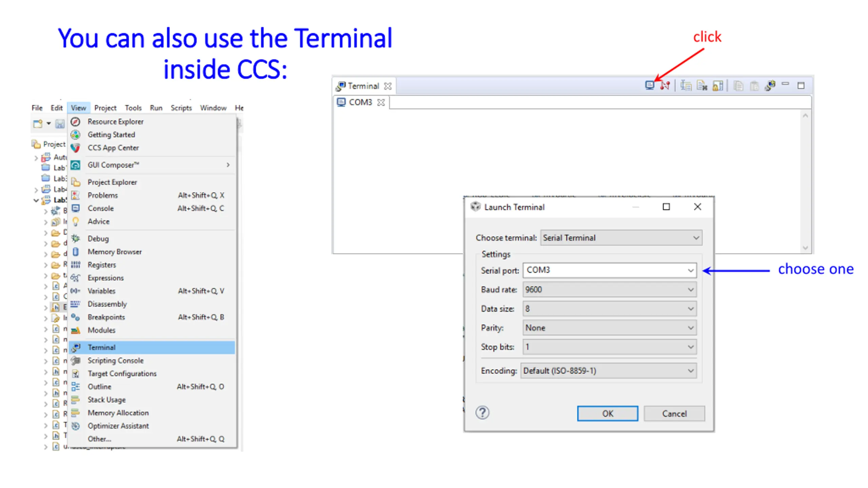Open CCS App Center menu entry
Screen dimensions: 868x488
pyautogui.click(x=152, y=148)
